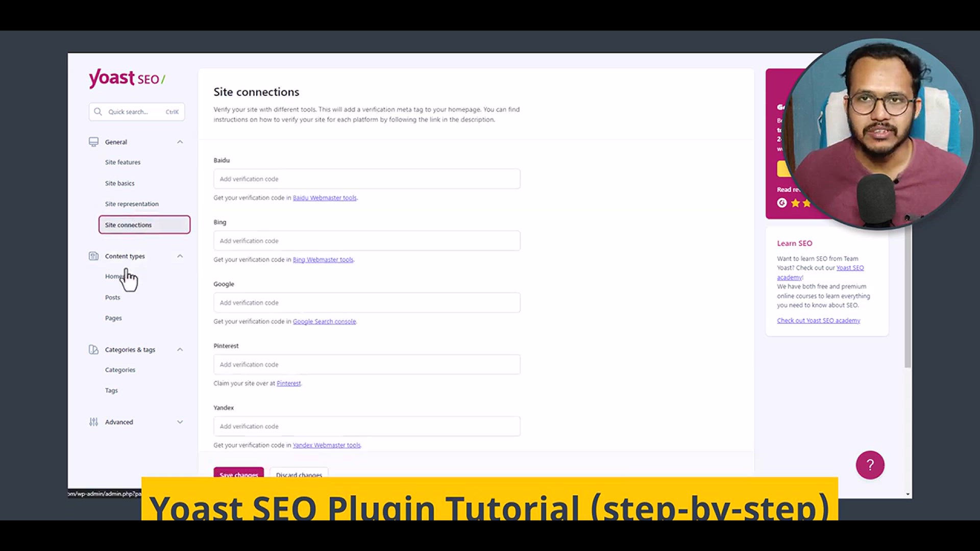
Task: Click the scrollbar down arrow
Action: coord(908,494)
